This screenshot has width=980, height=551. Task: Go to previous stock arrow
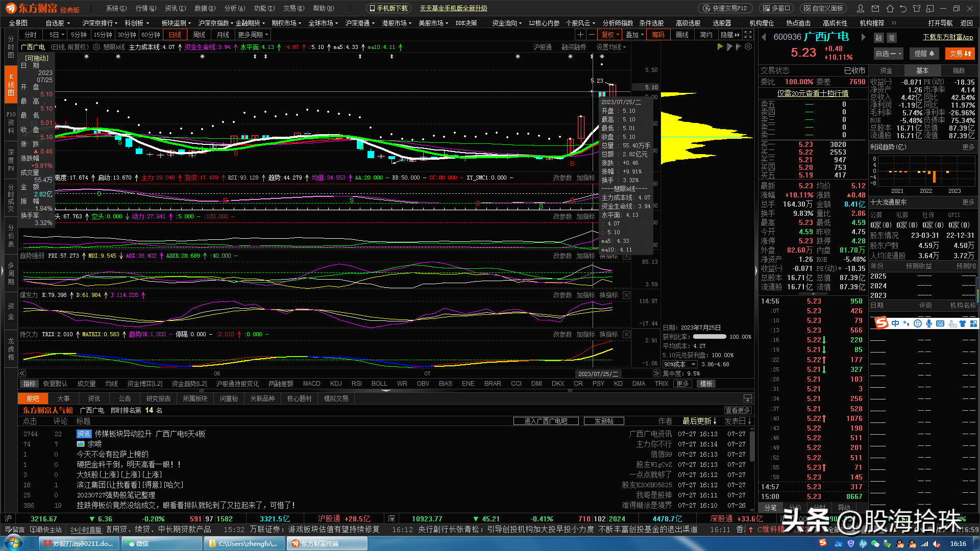[x=764, y=37]
